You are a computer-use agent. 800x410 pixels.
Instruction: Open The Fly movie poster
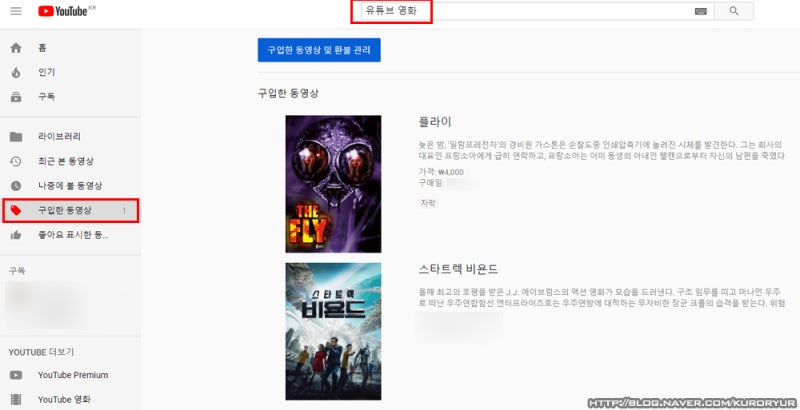point(333,184)
